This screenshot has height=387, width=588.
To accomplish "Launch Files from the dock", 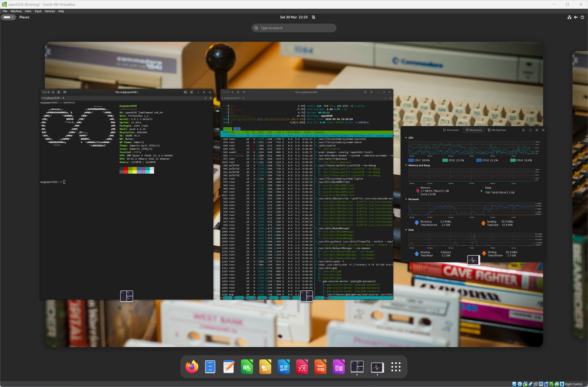I will pos(210,367).
